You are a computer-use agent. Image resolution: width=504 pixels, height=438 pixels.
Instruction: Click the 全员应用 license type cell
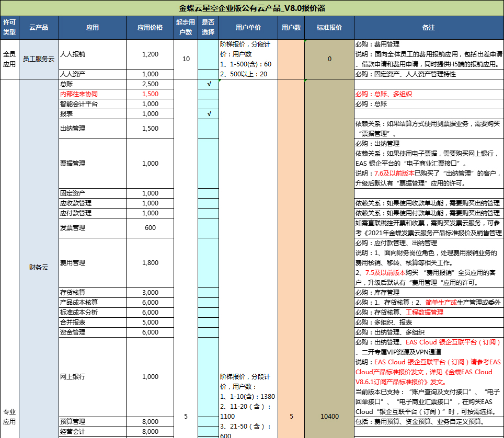coord(9,59)
